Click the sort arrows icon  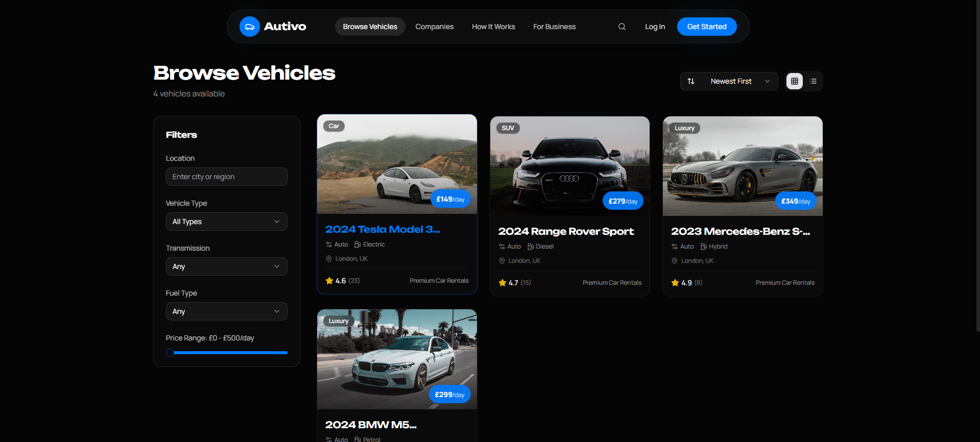[691, 81]
